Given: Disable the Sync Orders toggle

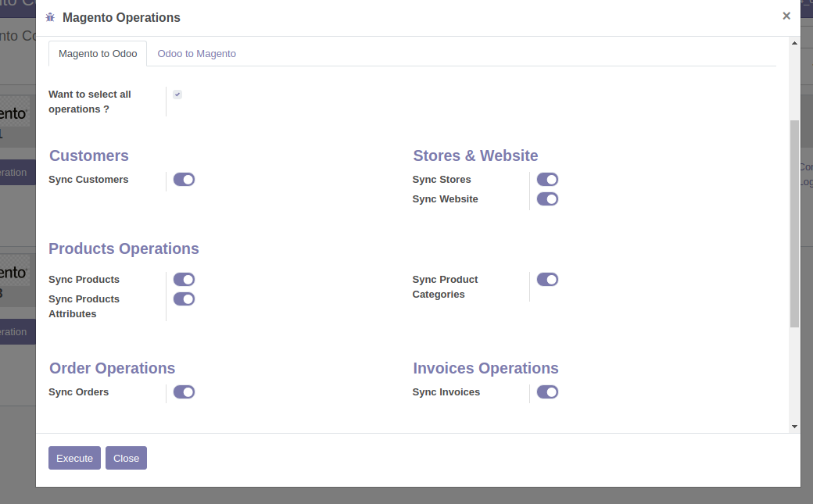Looking at the screenshot, I should tap(184, 392).
